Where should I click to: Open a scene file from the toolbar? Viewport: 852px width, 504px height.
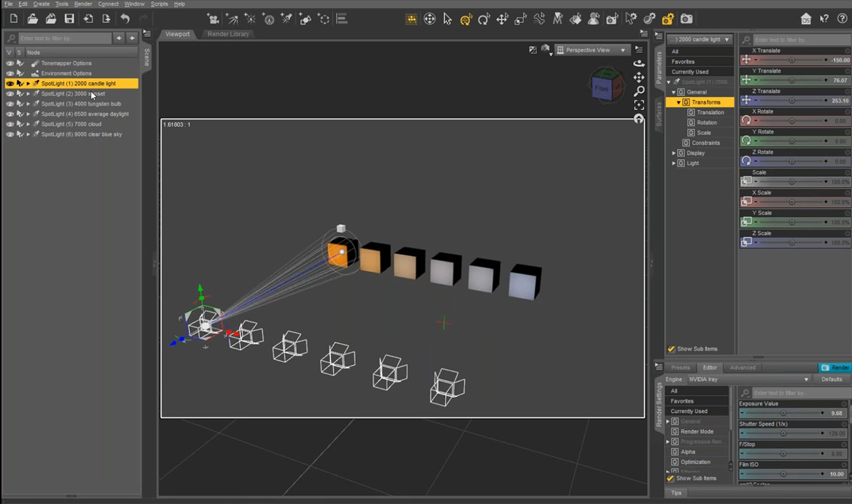coord(32,19)
